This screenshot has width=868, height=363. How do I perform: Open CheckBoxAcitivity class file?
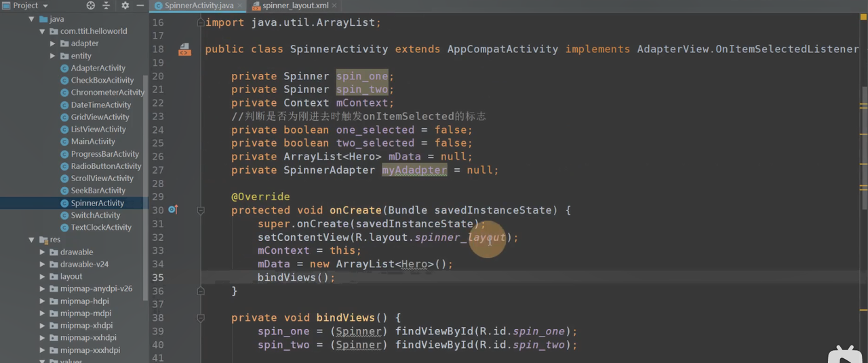click(102, 80)
